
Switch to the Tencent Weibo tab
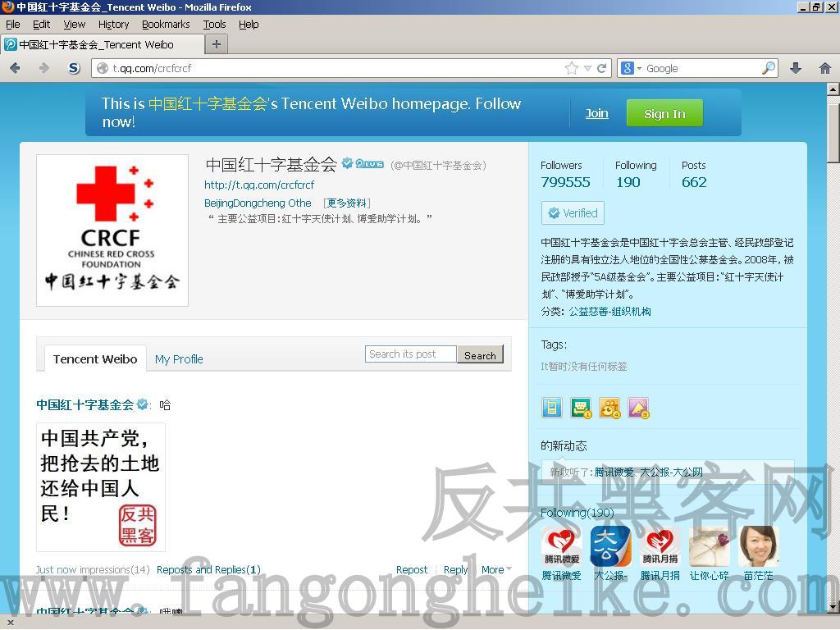point(95,358)
